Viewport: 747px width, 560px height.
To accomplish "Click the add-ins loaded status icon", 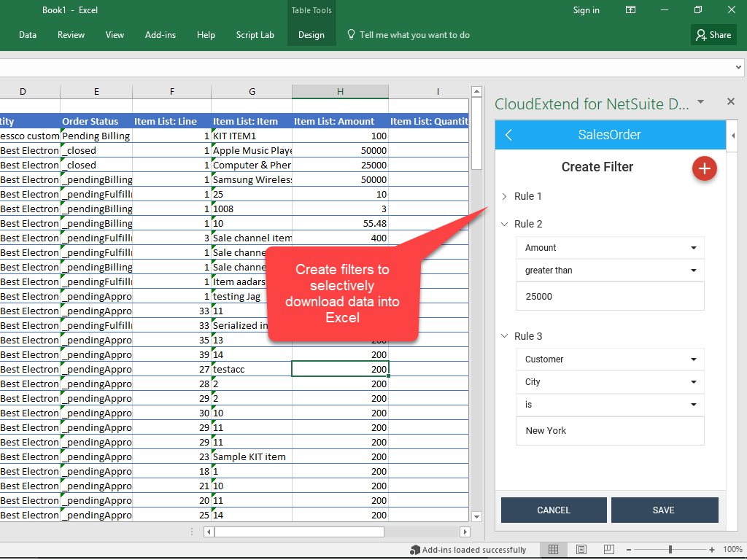I will pyautogui.click(x=414, y=550).
